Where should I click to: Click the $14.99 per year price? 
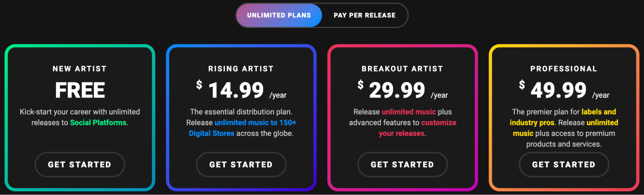236,89
